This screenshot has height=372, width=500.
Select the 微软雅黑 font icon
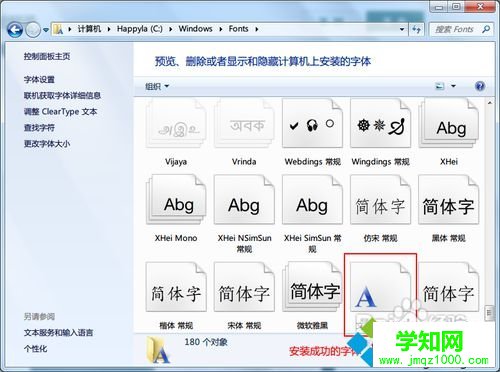(x=312, y=287)
